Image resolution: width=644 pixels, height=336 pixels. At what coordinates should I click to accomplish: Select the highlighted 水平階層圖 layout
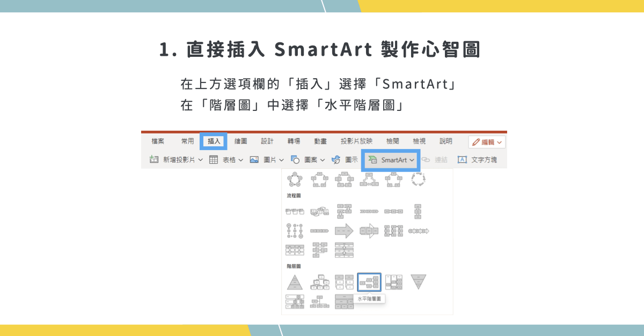[x=369, y=282]
